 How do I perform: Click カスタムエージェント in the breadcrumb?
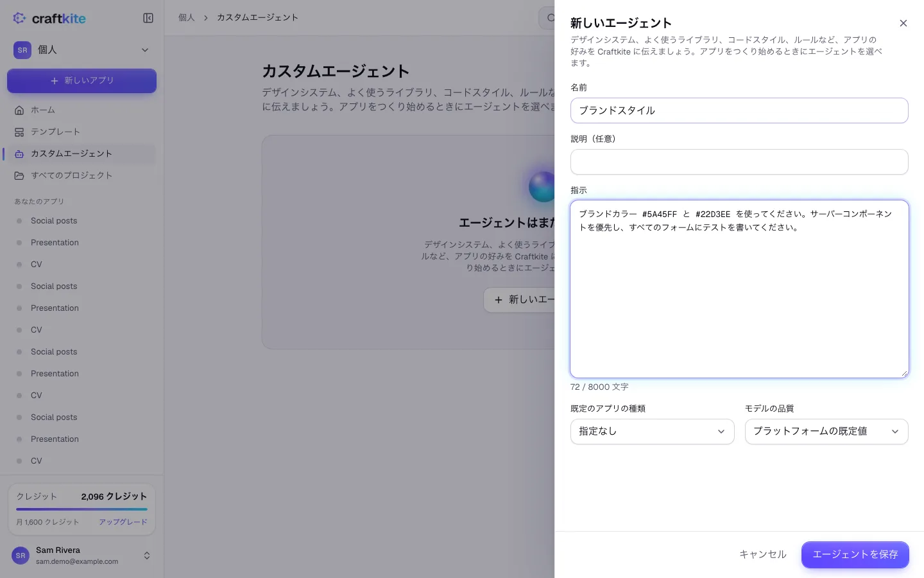[x=257, y=17]
